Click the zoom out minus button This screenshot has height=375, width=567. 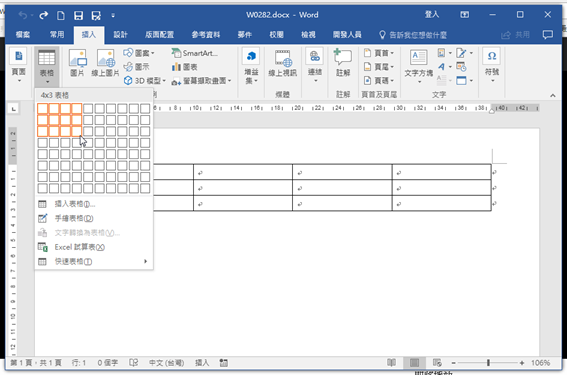[453, 363]
